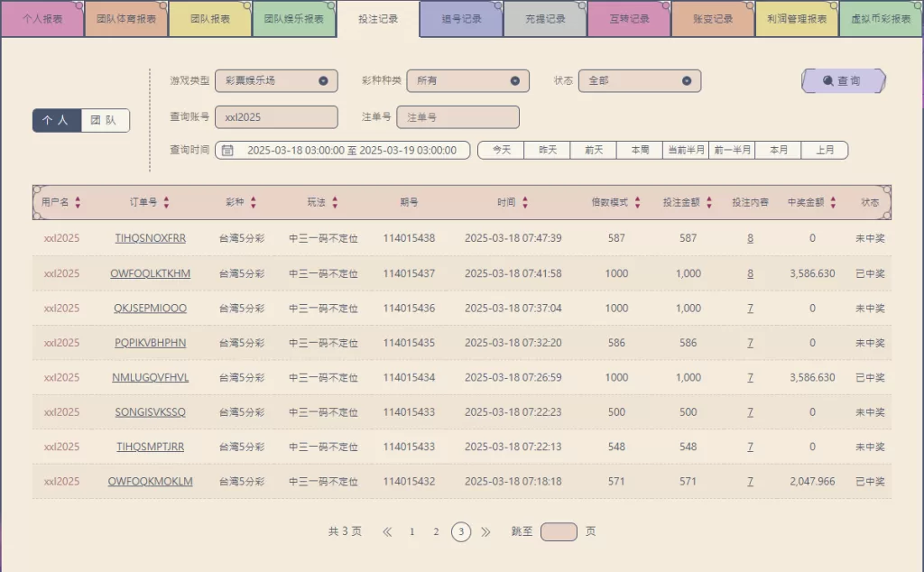Open order OWFOQLKTKHM details

click(x=151, y=273)
